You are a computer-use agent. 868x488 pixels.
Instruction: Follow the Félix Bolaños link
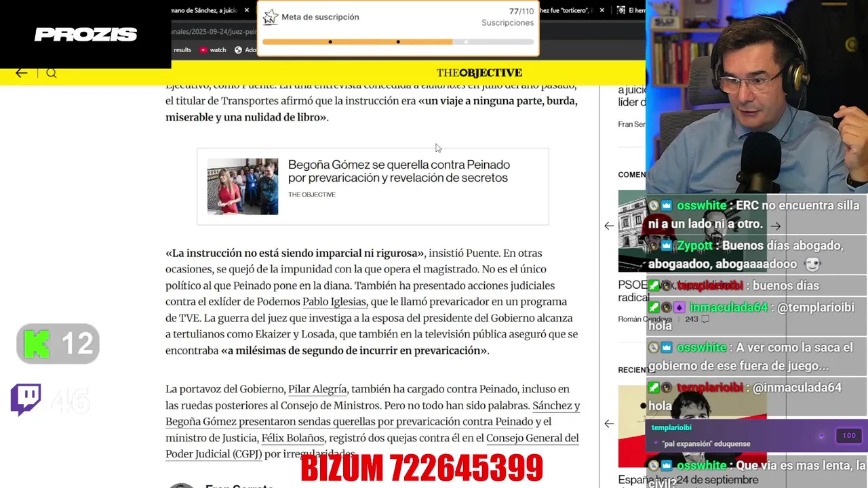[x=293, y=438]
